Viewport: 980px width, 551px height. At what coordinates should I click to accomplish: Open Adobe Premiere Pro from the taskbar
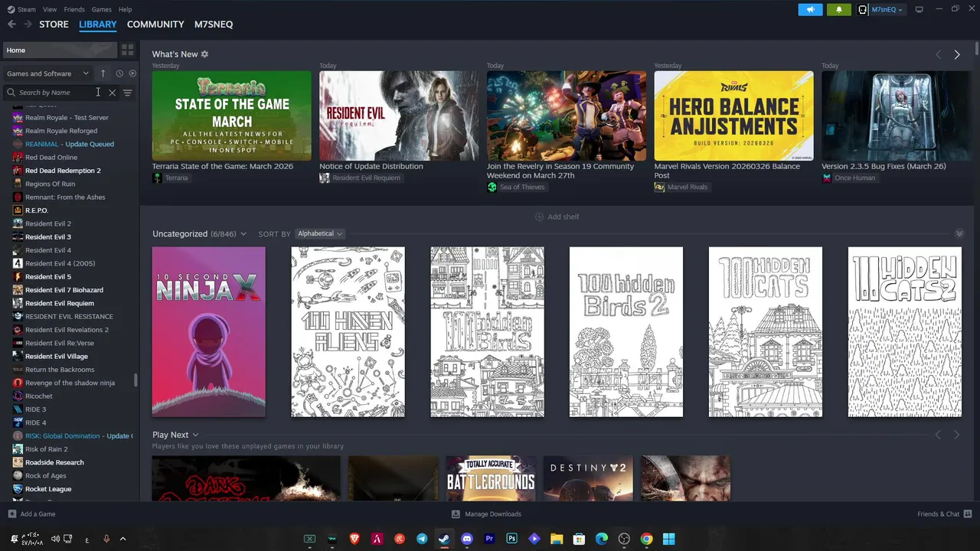489,539
